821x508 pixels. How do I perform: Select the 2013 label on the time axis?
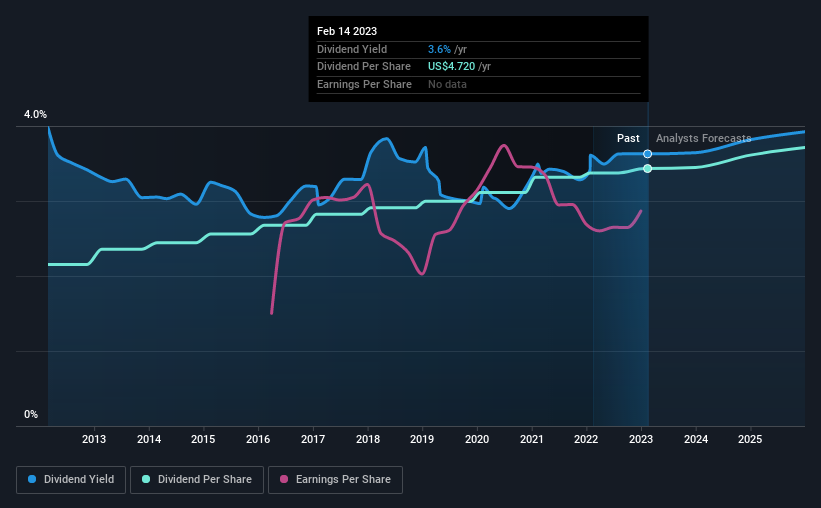click(x=94, y=439)
